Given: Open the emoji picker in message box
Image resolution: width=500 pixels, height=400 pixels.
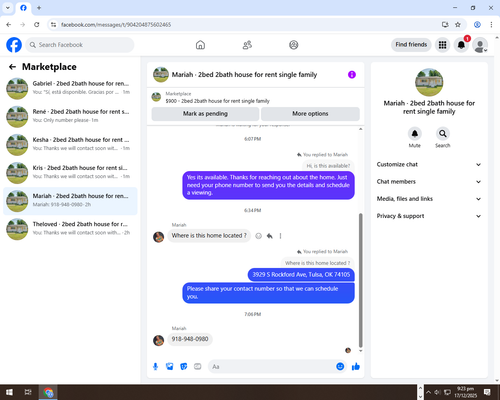Looking at the screenshot, I should 340,367.
